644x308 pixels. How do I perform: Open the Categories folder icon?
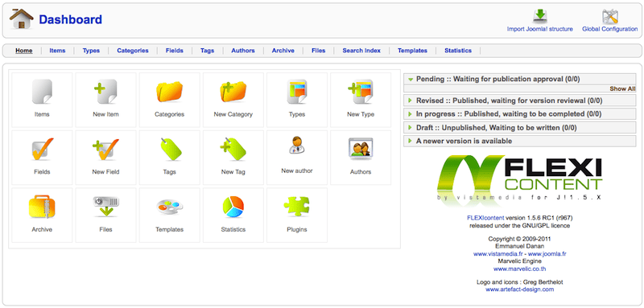(169, 92)
